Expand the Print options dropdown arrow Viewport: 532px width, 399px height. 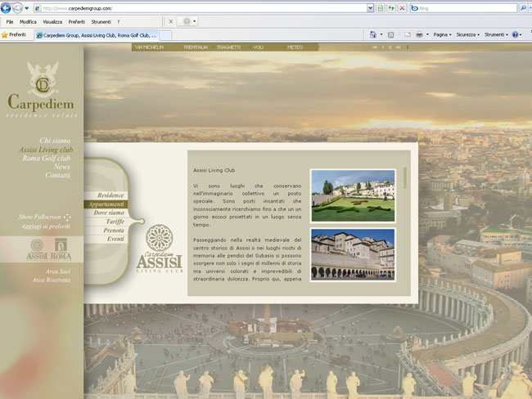pyautogui.click(x=427, y=34)
